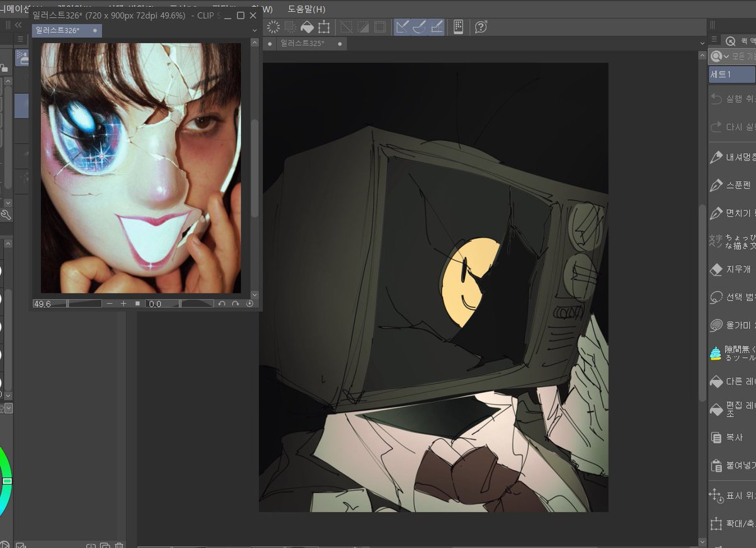
Task: Click the wrench sub tool detail icon
Action: (x=6, y=215)
